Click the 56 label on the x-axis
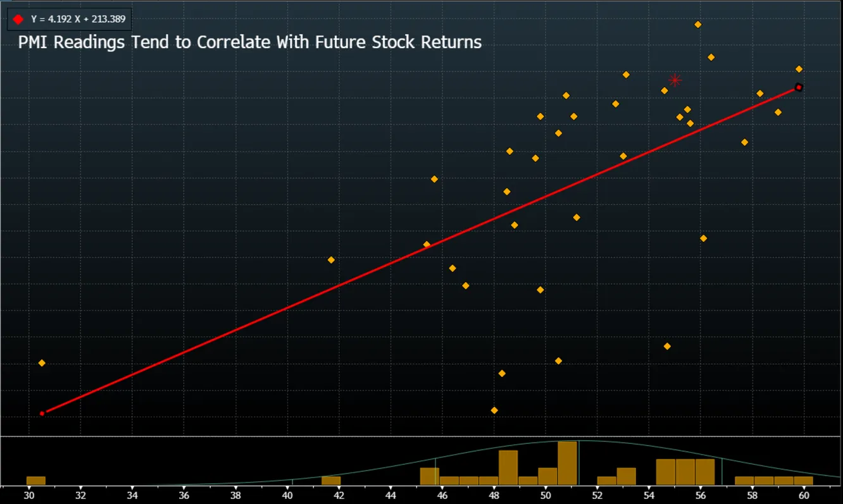This screenshot has width=843, height=504. click(701, 495)
